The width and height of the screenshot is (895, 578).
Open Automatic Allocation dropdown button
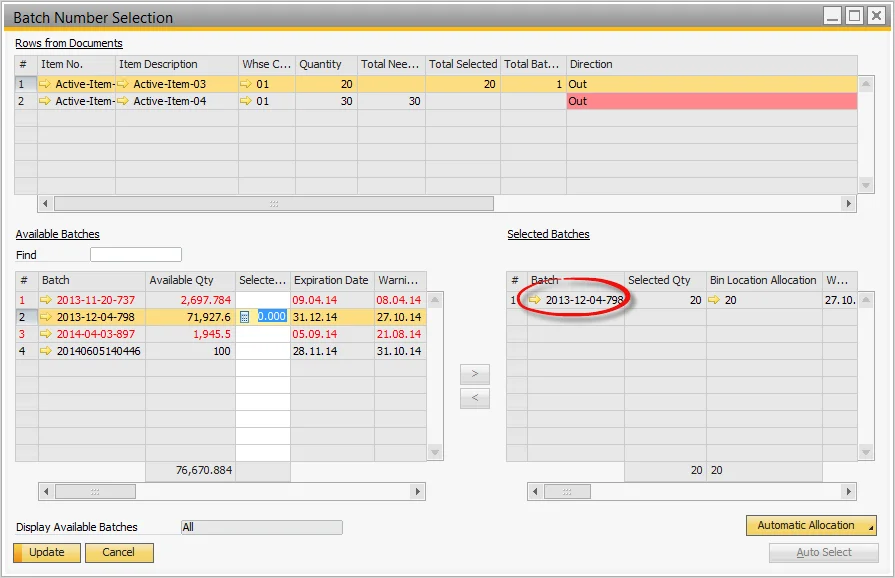pyautogui.click(x=811, y=526)
